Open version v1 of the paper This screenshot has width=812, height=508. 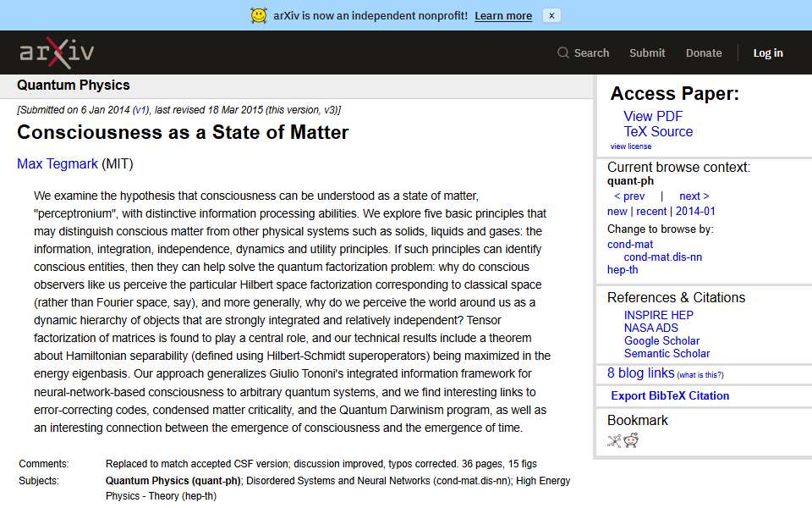click(140, 110)
